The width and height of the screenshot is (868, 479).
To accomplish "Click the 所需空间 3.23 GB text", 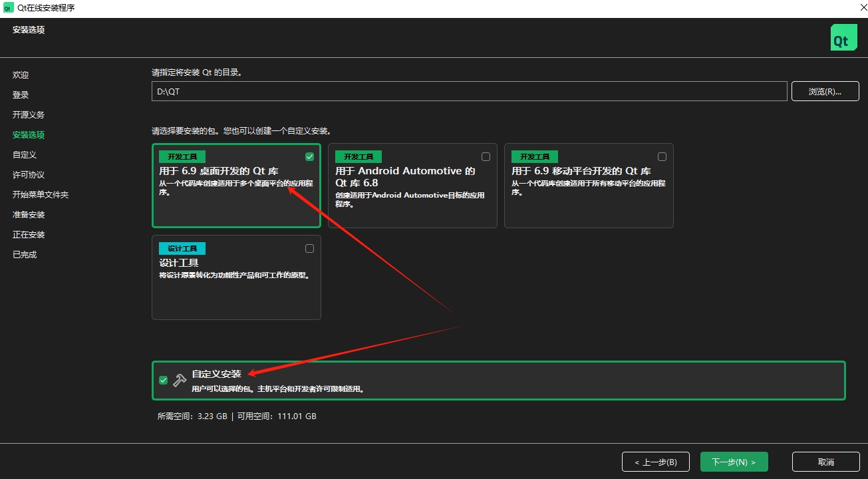I will (192, 416).
